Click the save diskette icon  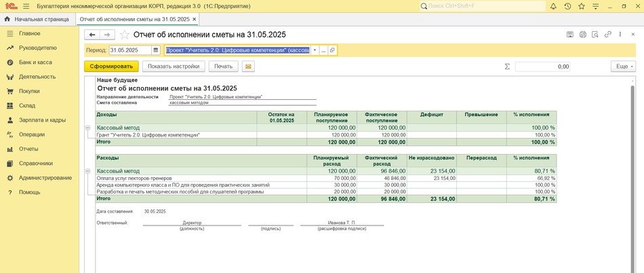click(x=569, y=35)
